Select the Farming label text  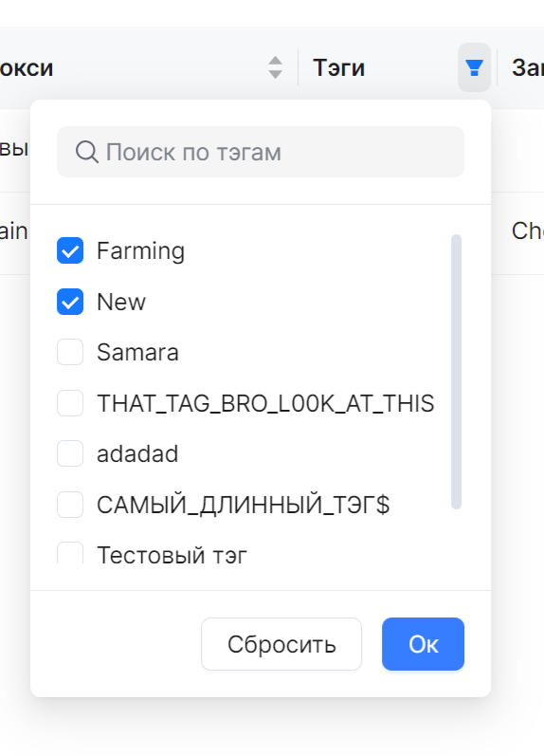[x=140, y=251]
